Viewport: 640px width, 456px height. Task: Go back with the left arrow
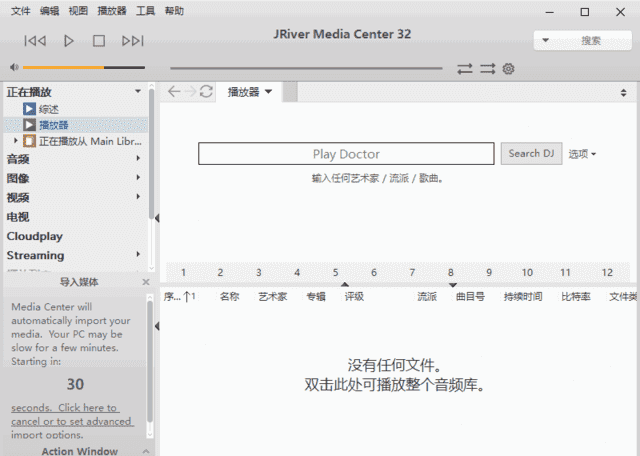pyautogui.click(x=174, y=91)
